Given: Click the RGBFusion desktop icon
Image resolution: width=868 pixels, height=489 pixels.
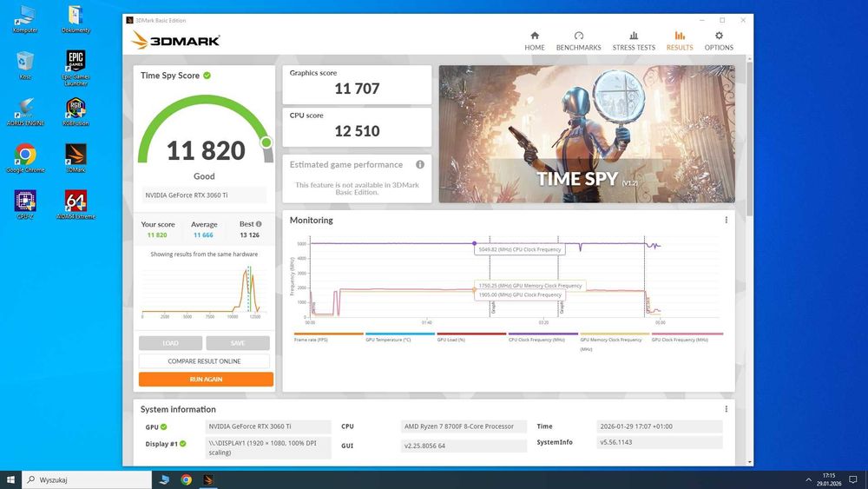Looking at the screenshot, I should pos(76,112).
